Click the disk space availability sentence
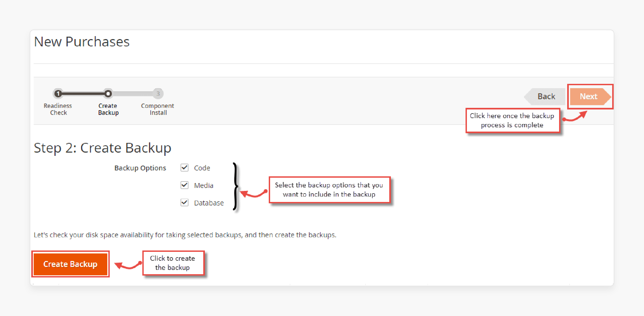The image size is (644, 316). (185, 235)
